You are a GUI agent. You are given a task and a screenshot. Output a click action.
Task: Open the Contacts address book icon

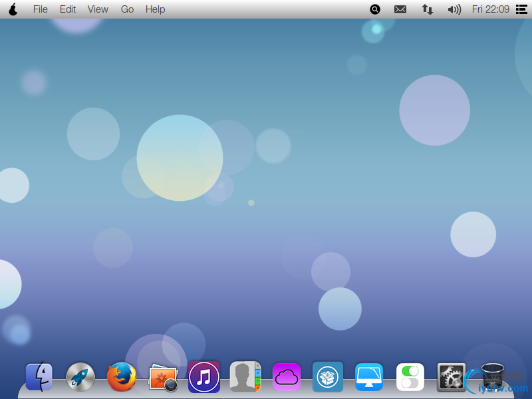[245, 376]
